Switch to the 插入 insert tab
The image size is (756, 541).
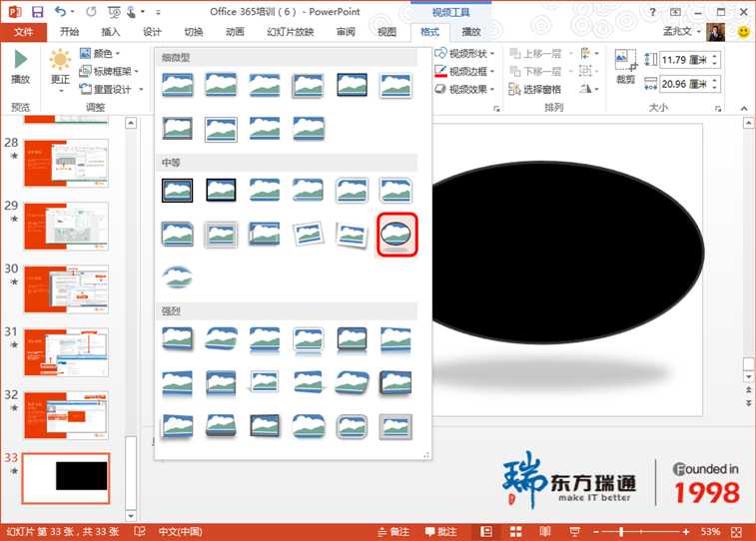[111, 32]
